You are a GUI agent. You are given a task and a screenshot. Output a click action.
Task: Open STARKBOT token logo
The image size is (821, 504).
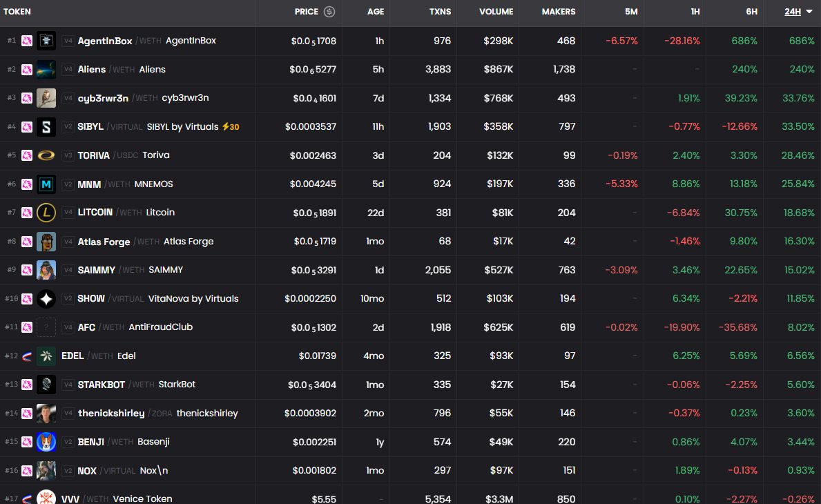[46, 384]
